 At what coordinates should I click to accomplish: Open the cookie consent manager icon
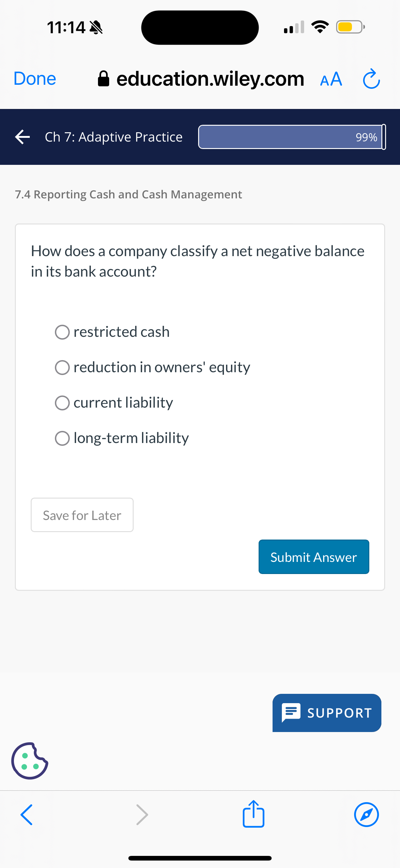click(30, 760)
